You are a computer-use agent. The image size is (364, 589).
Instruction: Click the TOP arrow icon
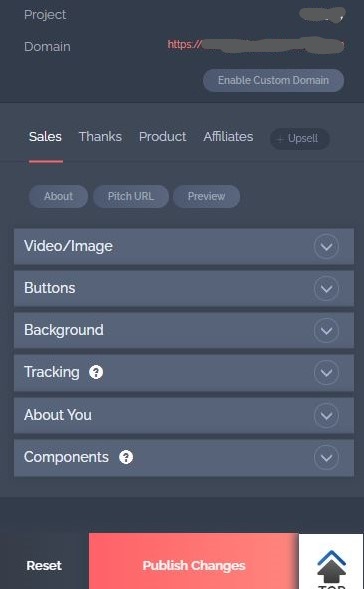[331, 568]
